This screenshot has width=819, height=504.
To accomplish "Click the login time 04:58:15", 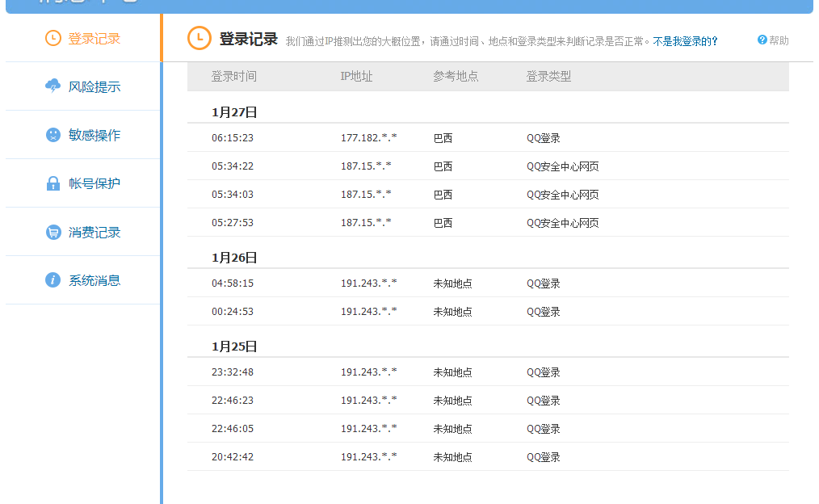I will pos(233,283).
